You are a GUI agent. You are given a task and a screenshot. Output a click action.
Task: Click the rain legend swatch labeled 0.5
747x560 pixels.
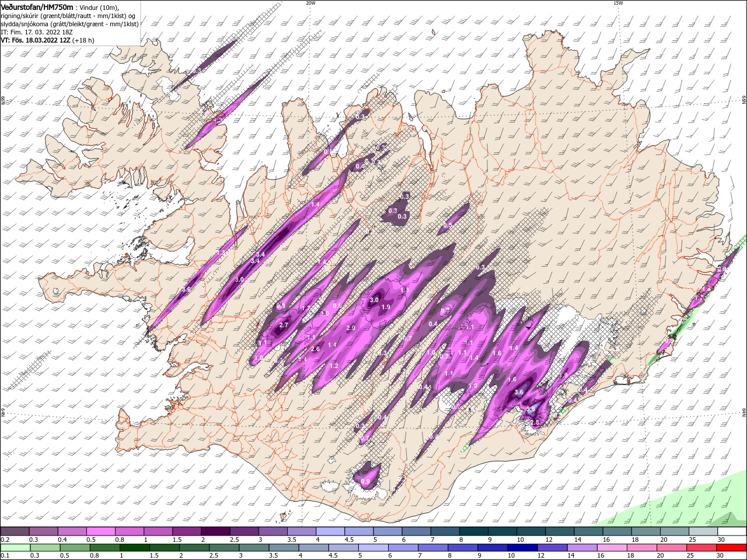tap(75, 548)
